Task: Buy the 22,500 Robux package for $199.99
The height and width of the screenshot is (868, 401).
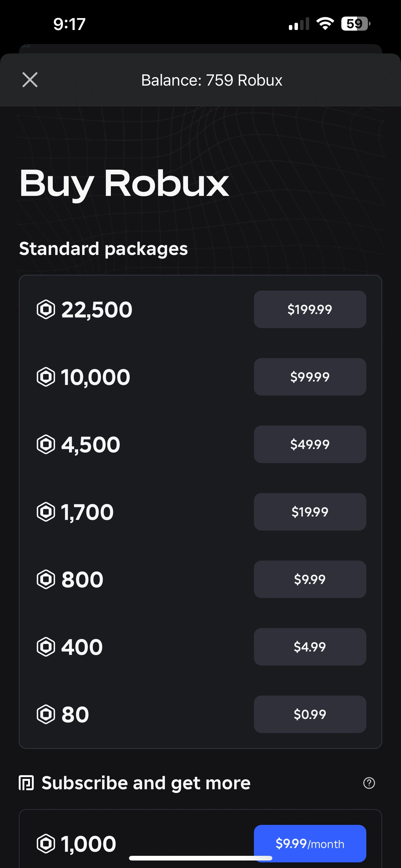Action: (x=309, y=309)
